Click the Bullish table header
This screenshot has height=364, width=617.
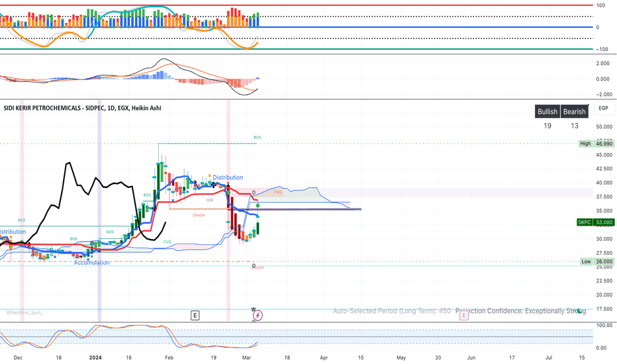click(x=547, y=112)
